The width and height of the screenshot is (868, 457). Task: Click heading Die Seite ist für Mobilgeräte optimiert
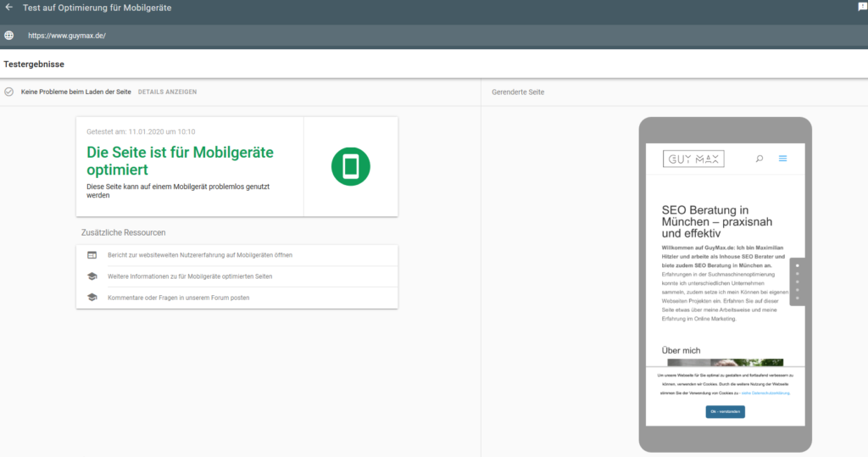(180, 160)
